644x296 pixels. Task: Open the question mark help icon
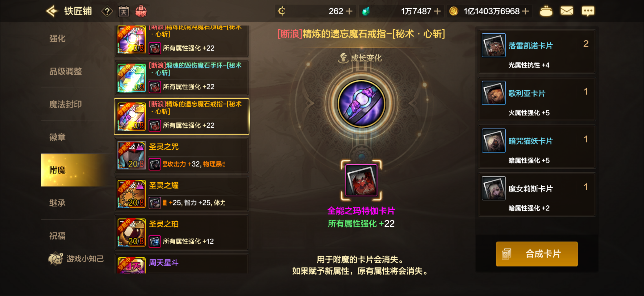click(107, 11)
